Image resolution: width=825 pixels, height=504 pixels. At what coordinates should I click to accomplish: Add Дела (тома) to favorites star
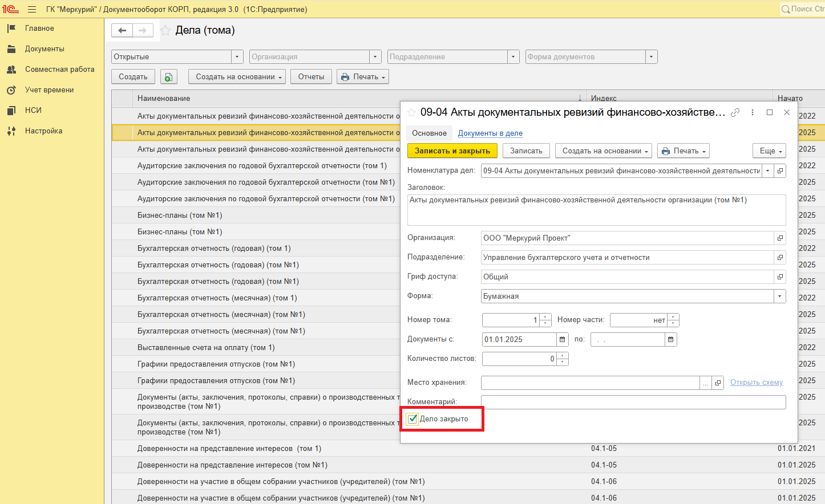click(165, 31)
